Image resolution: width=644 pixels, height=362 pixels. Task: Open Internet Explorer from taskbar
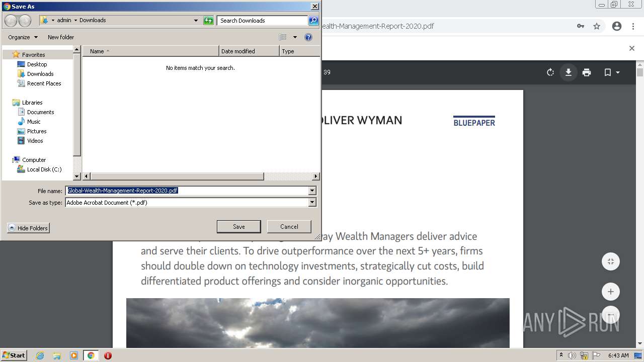pos(40,355)
